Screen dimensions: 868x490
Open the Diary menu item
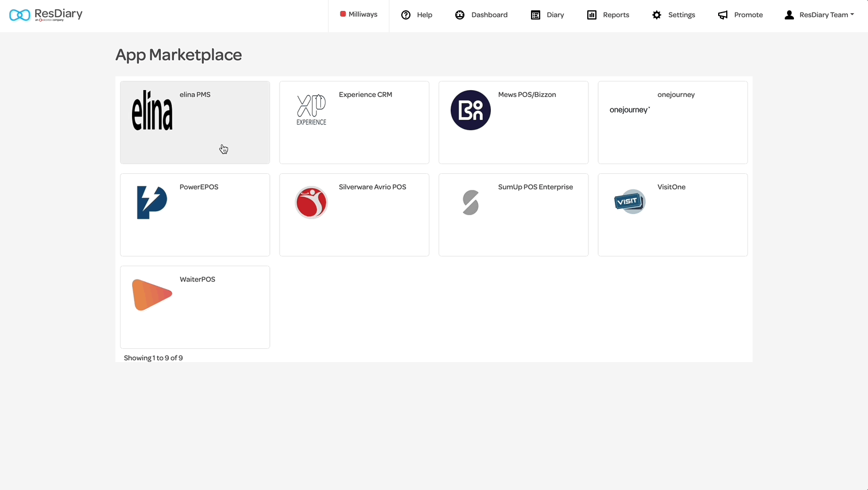(555, 15)
